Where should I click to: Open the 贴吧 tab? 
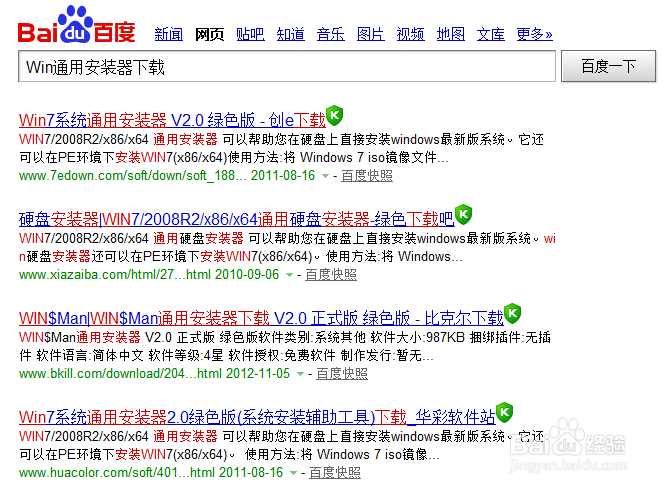click(250, 34)
